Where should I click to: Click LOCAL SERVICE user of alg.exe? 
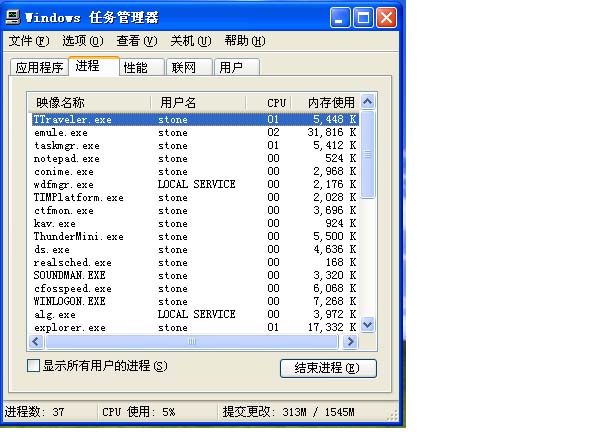(x=196, y=315)
